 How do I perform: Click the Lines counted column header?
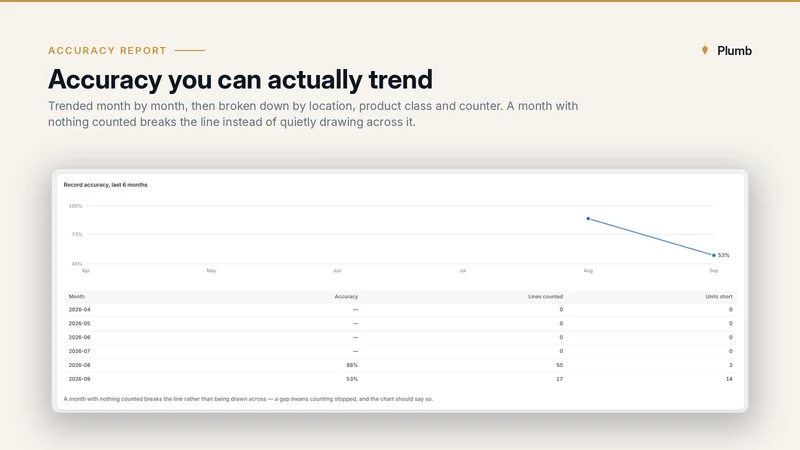coord(545,296)
